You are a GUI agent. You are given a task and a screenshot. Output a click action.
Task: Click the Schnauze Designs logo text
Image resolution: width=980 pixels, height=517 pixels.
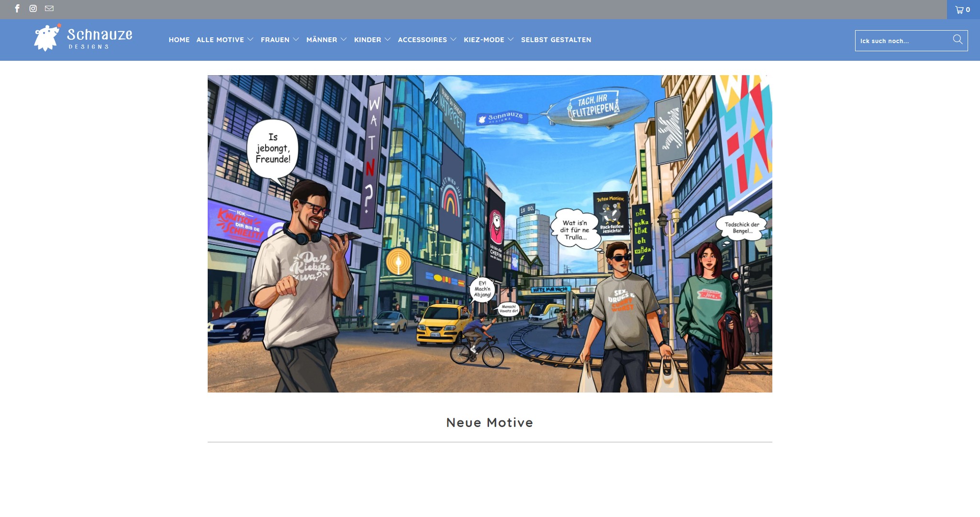pyautogui.click(x=100, y=38)
